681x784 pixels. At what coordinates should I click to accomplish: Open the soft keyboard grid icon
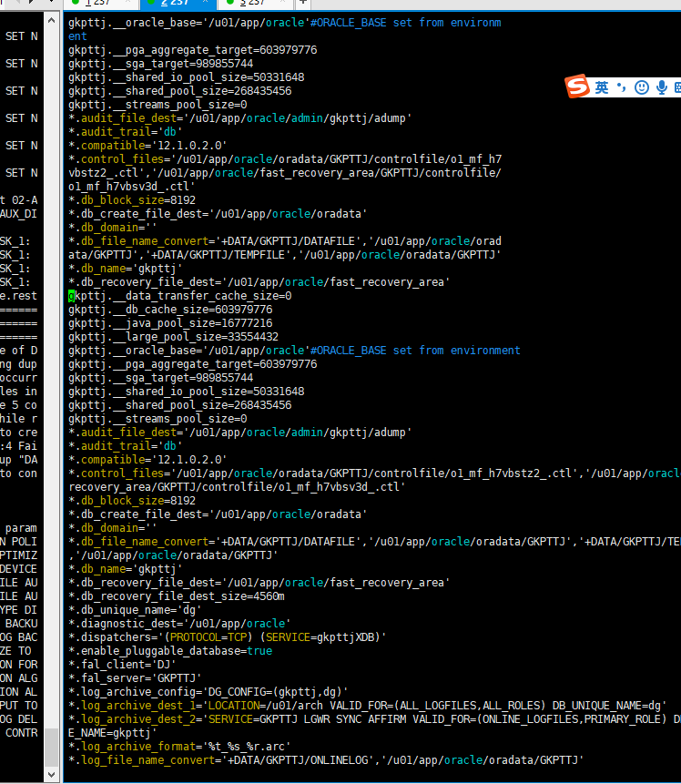click(x=677, y=87)
